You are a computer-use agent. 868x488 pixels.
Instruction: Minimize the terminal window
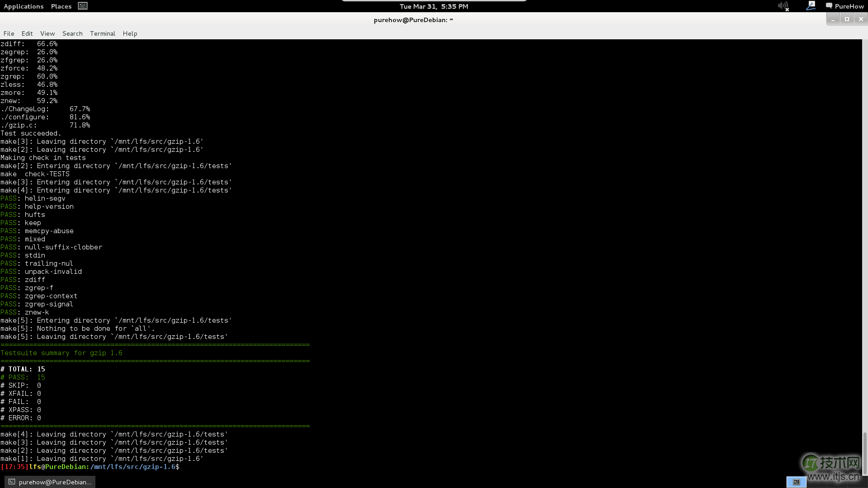click(x=833, y=19)
